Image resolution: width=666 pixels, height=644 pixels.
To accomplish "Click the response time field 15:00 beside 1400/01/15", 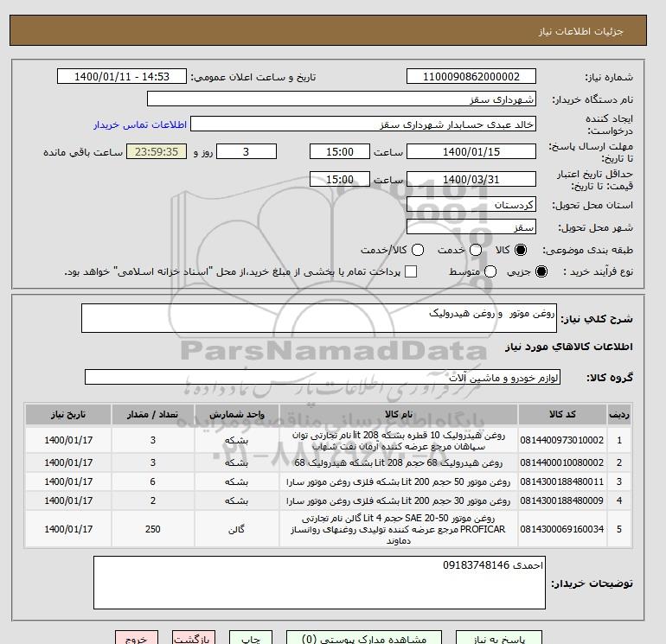I will [340, 151].
